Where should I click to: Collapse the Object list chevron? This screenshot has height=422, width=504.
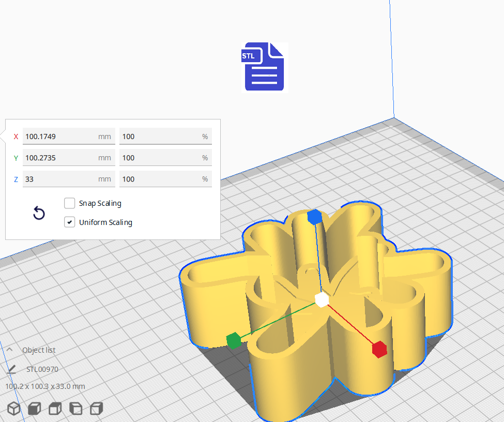click(9, 350)
